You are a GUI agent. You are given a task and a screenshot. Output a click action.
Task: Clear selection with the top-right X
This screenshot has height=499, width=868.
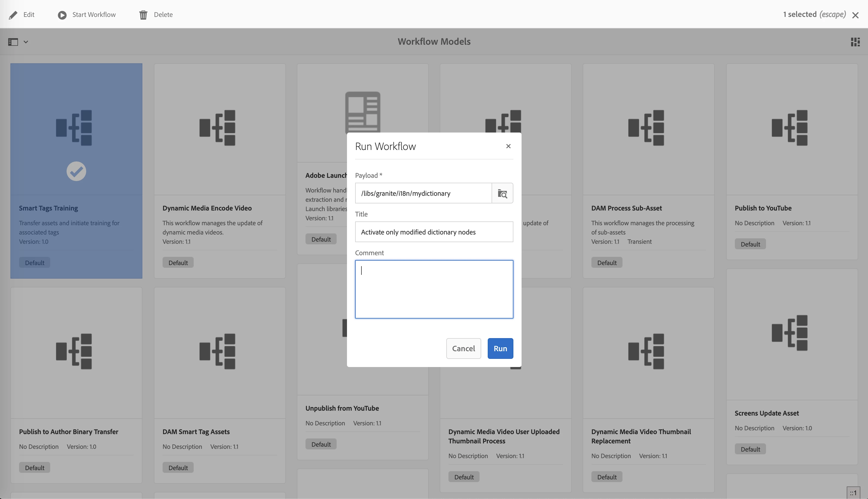(x=855, y=15)
